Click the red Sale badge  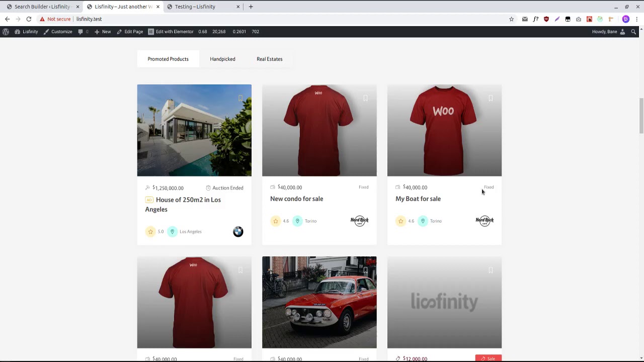489,358
